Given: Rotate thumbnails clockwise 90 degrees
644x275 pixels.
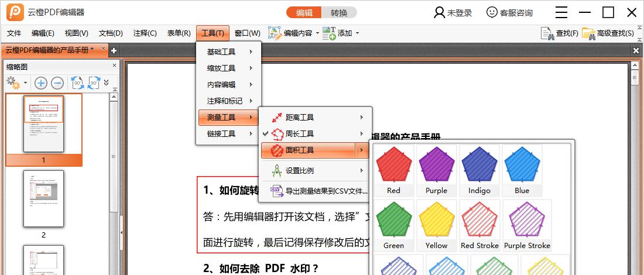Looking at the screenshot, I should 94,83.
